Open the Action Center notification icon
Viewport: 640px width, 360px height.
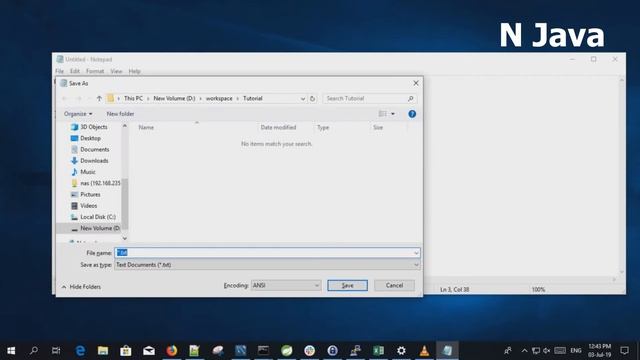[624, 351]
